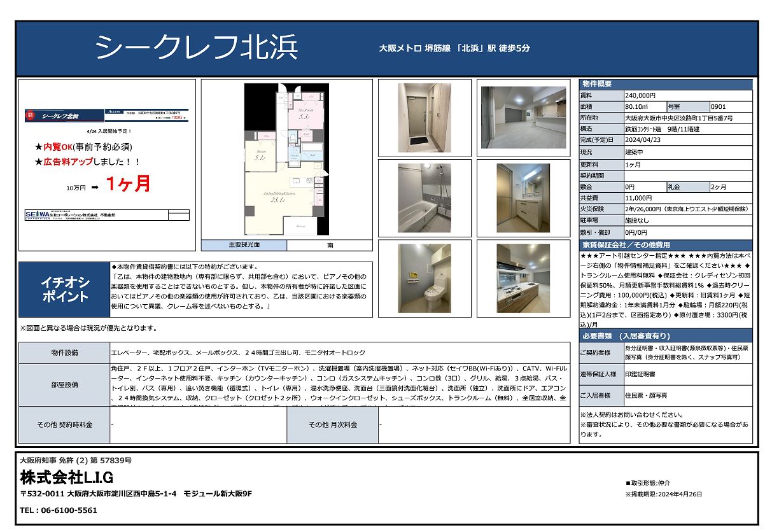
Task: Click the 部屋設備 label cell
Action: click(x=64, y=384)
